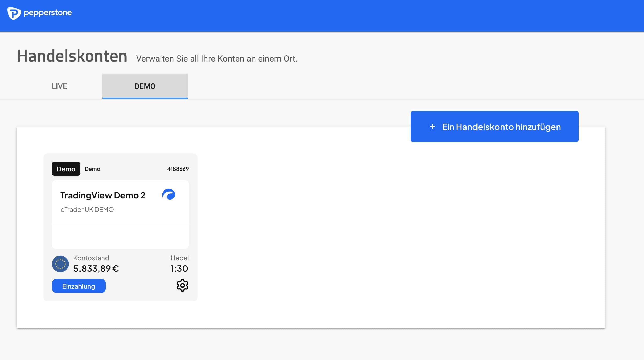Select the DEMO tab
Screen dimensions: 644x360
(145, 86)
